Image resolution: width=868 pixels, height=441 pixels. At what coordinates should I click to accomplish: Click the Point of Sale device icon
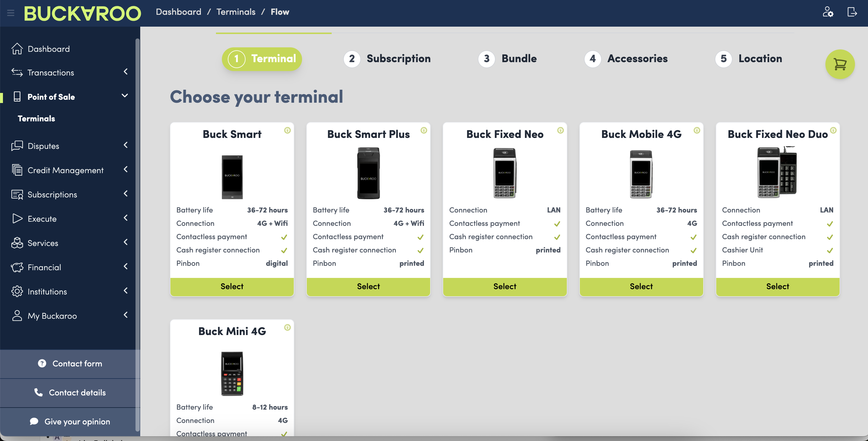[x=17, y=97]
